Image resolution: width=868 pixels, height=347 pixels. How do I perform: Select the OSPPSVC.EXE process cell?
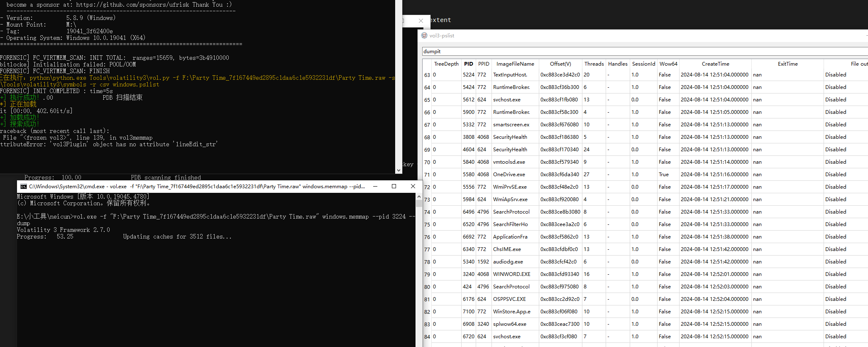[515, 299]
